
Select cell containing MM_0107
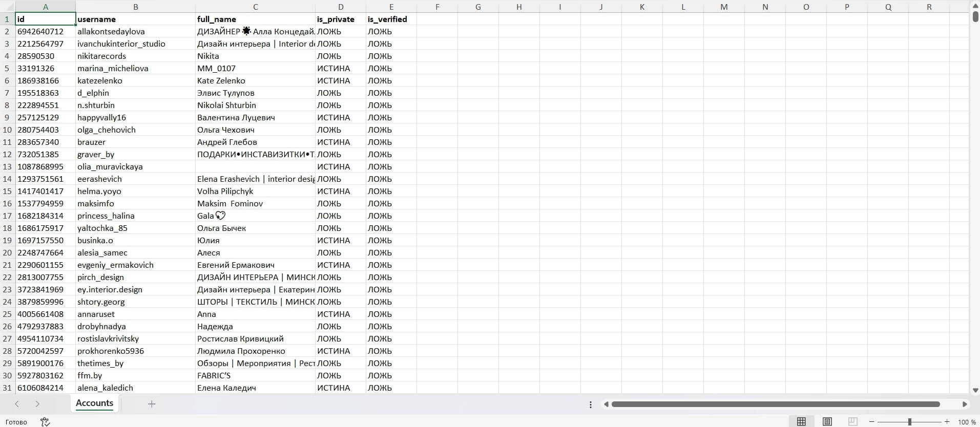click(255, 68)
